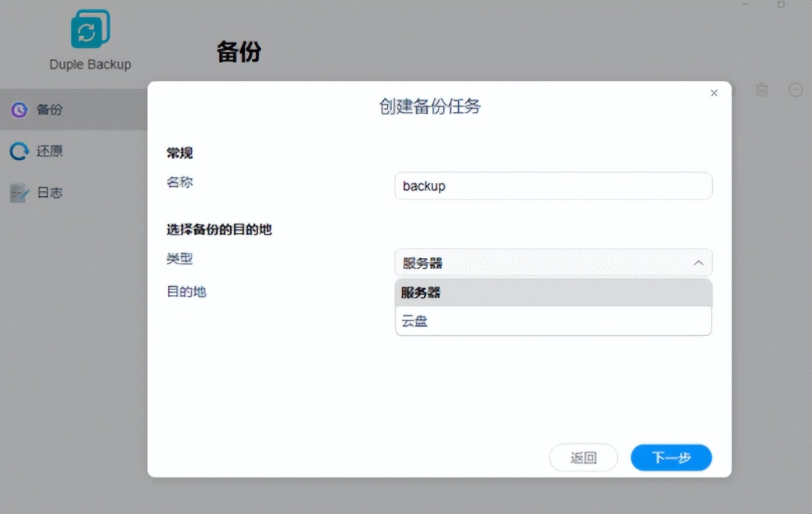Click the trash delete icon near top right
Viewport: 812px width, 514px height.
[x=761, y=90]
